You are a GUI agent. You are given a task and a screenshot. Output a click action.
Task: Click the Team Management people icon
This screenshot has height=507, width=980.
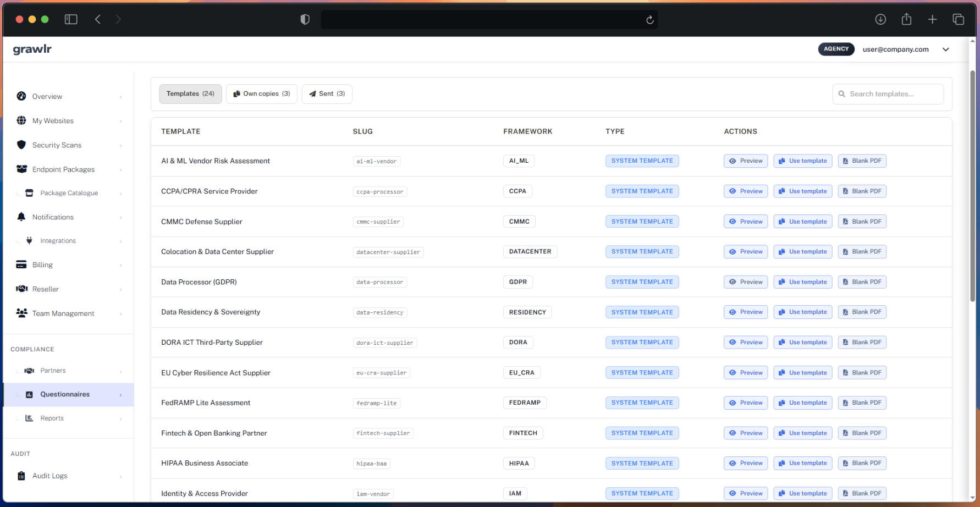click(x=21, y=313)
